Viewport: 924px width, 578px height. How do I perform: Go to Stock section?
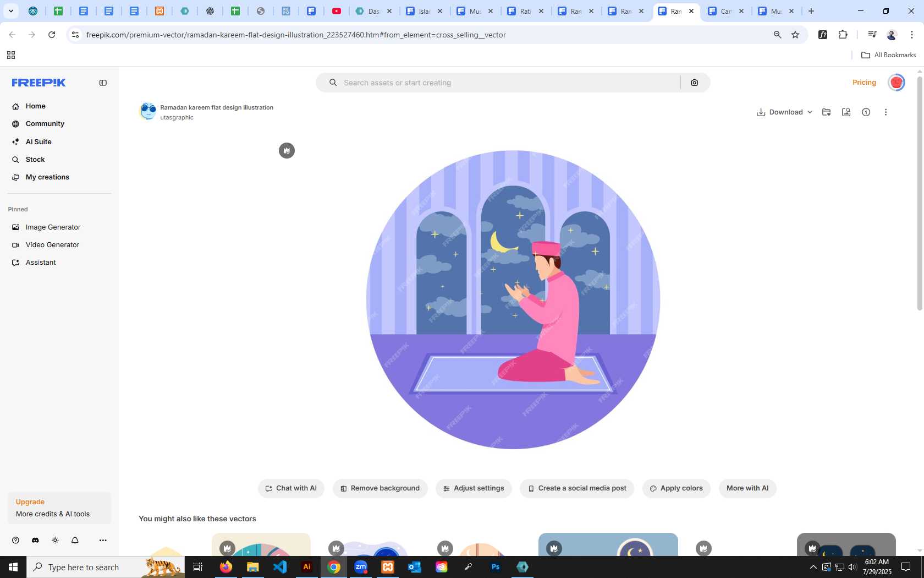[35, 160]
